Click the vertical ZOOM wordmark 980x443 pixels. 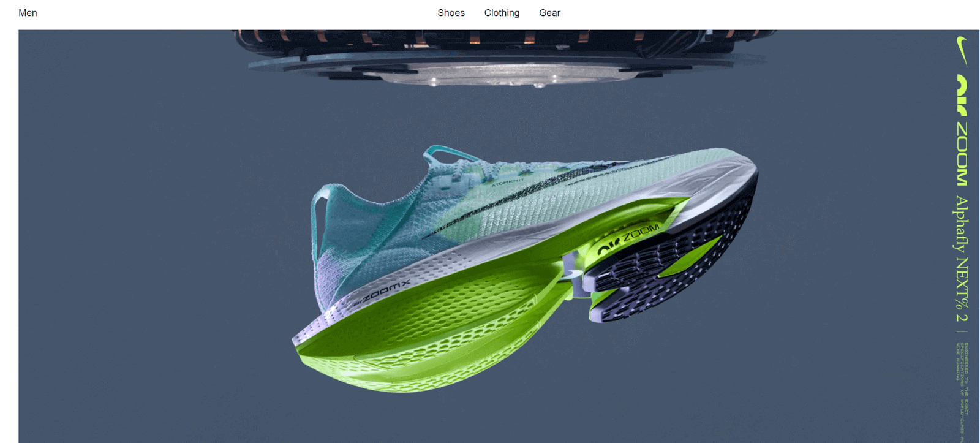pos(962,154)
